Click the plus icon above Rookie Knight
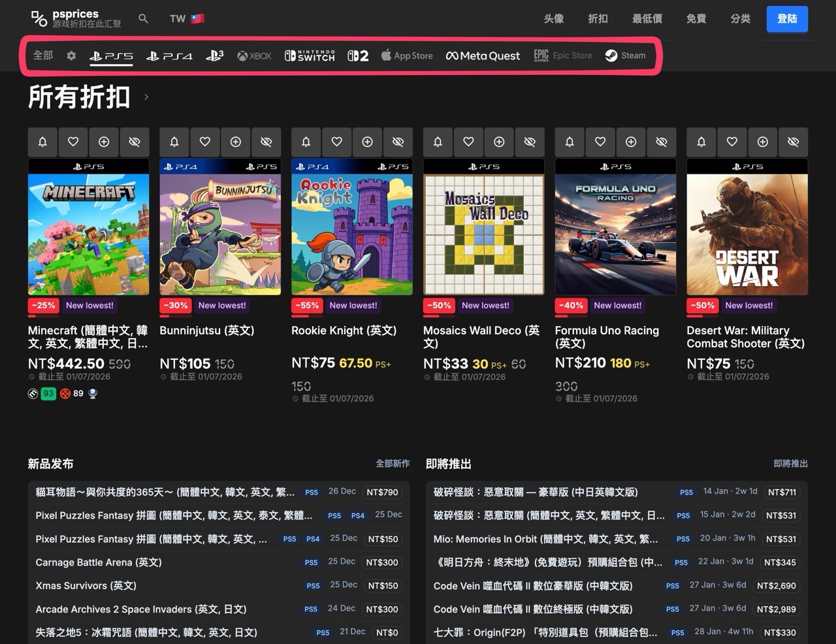 coord(367,142)
